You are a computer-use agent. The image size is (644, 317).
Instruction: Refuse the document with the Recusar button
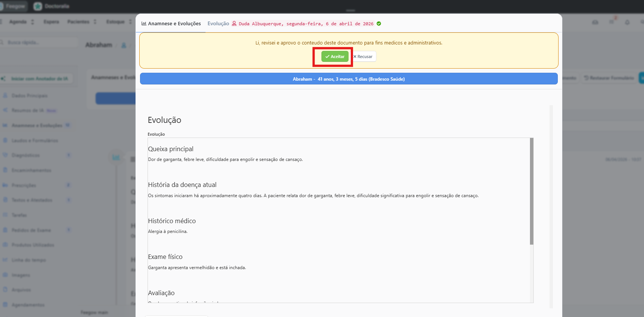tap(363, 57)
